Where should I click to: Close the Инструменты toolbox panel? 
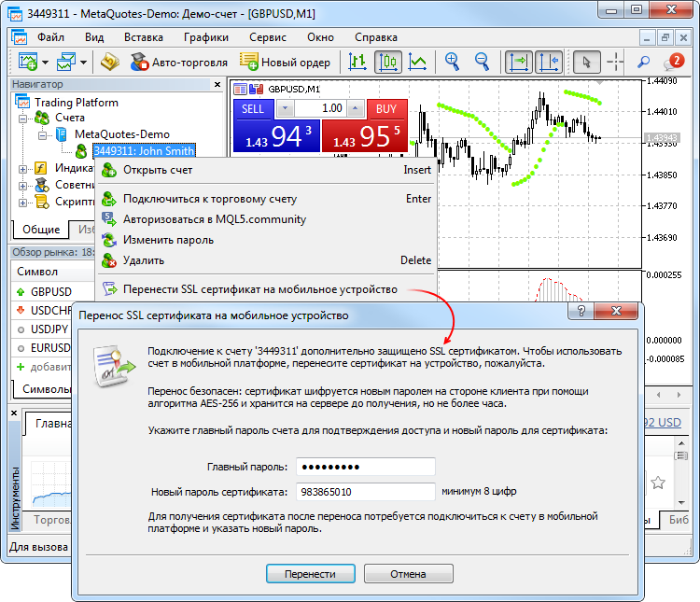[x=14, y=413]
